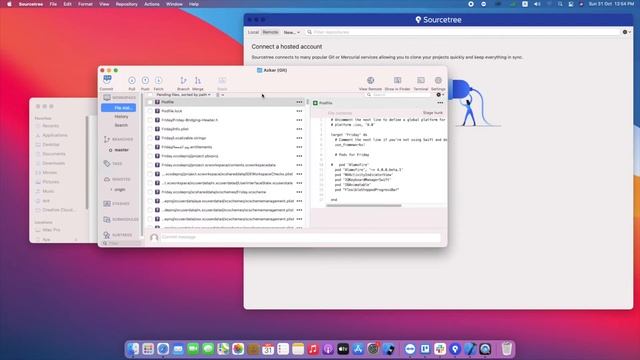Open the ellipsis menu on the Podfile.lock row
Screen dimensions: 640x360
(299, 111)
